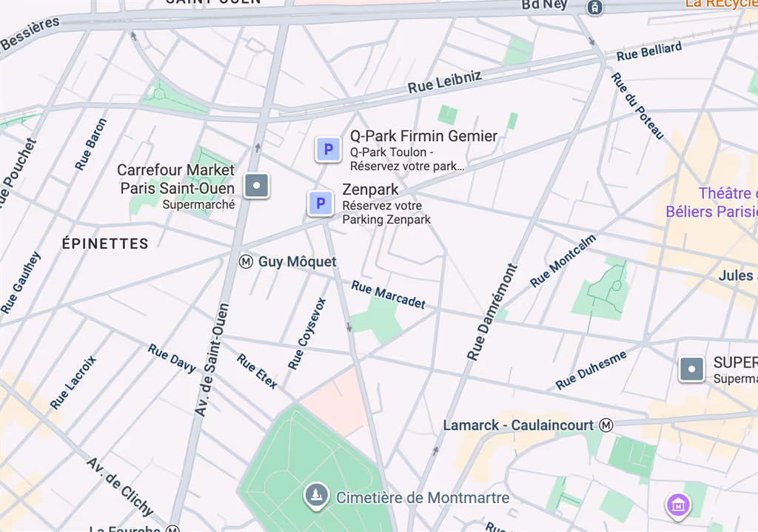Screen dimensions: 758x532
Task: Click the Lamarck - Caulaincourt metro icon
Action: [x=606, y=425]
